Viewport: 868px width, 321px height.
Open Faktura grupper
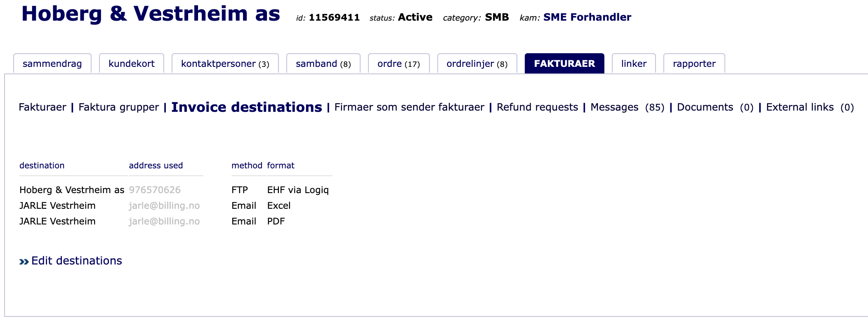pos(118,107)
